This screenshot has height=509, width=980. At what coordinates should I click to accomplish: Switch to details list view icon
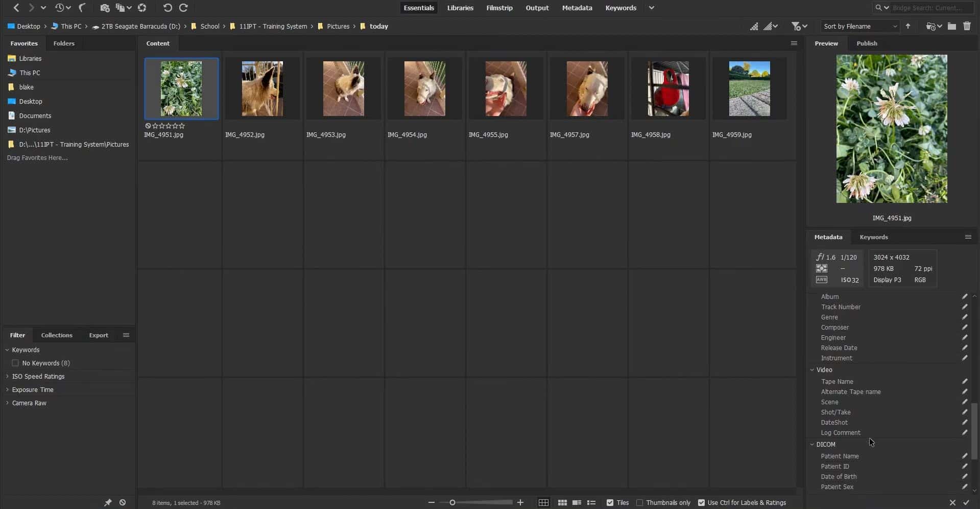577,503
